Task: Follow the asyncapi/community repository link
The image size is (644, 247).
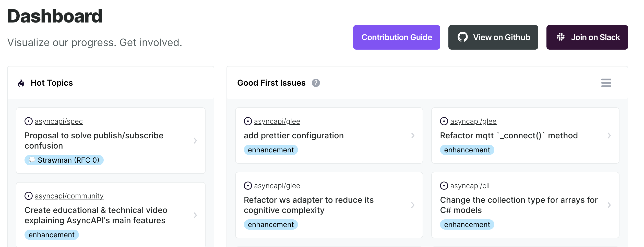Action: click(x=69, y=196)
